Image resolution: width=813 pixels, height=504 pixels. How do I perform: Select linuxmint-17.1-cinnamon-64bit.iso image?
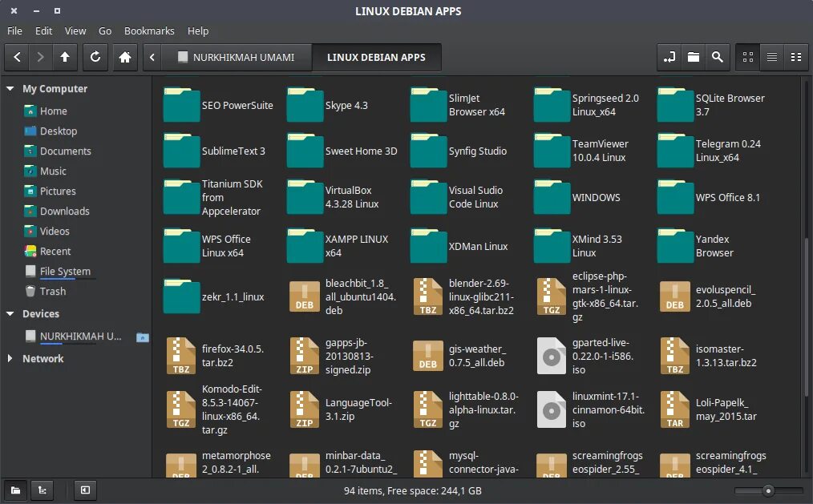591,409
